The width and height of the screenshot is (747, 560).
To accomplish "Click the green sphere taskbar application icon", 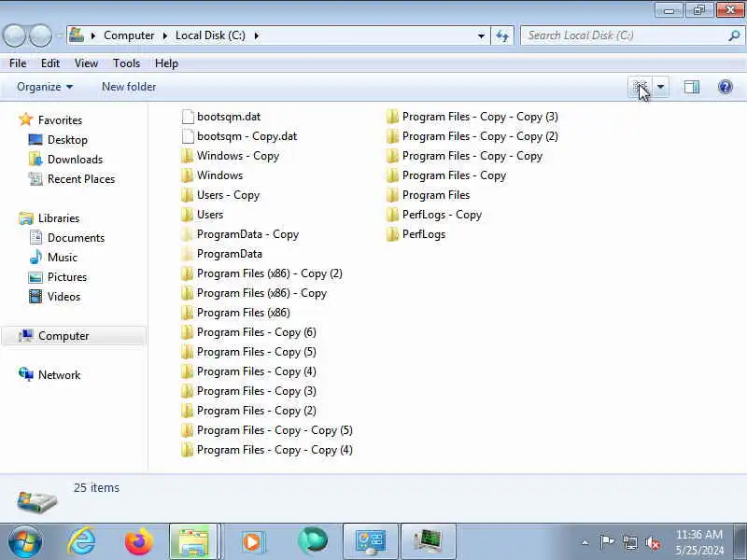I will [313, 541].
